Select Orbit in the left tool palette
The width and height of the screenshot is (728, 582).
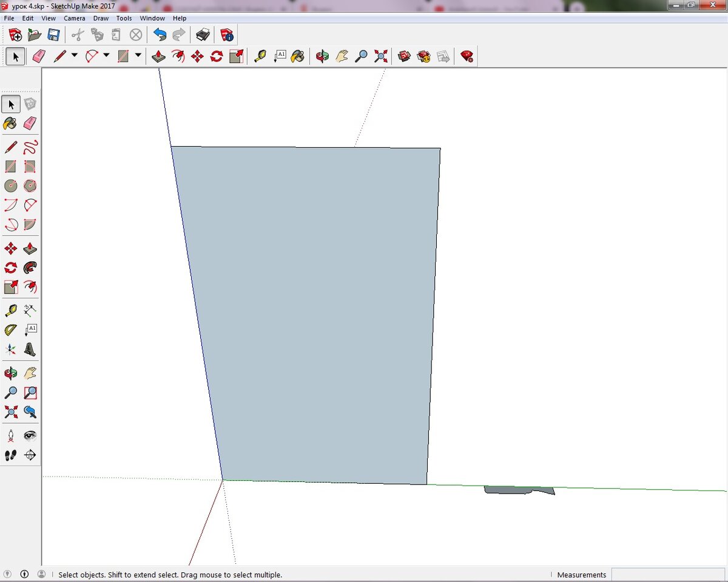10,373
